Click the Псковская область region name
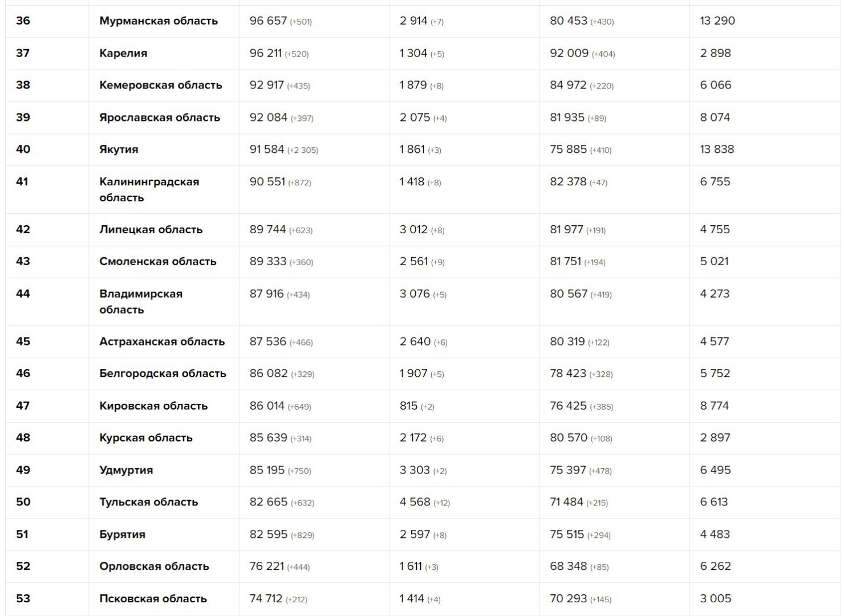 (x=153, y=599)
